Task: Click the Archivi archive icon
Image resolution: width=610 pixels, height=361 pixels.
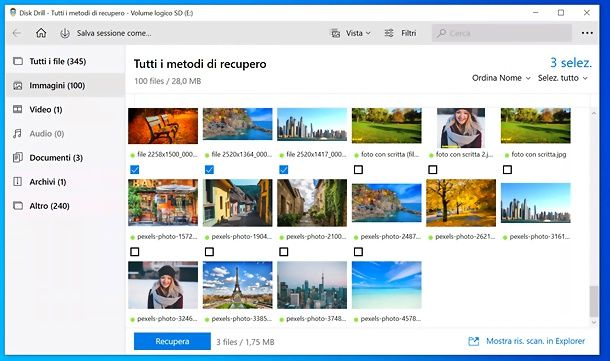Action: [x=18, y=182]
